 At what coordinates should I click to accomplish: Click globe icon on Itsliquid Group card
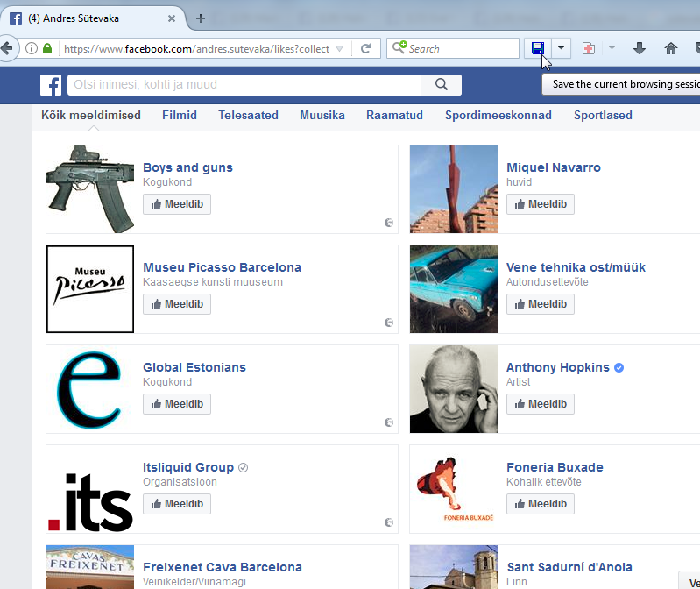(389, 522)
